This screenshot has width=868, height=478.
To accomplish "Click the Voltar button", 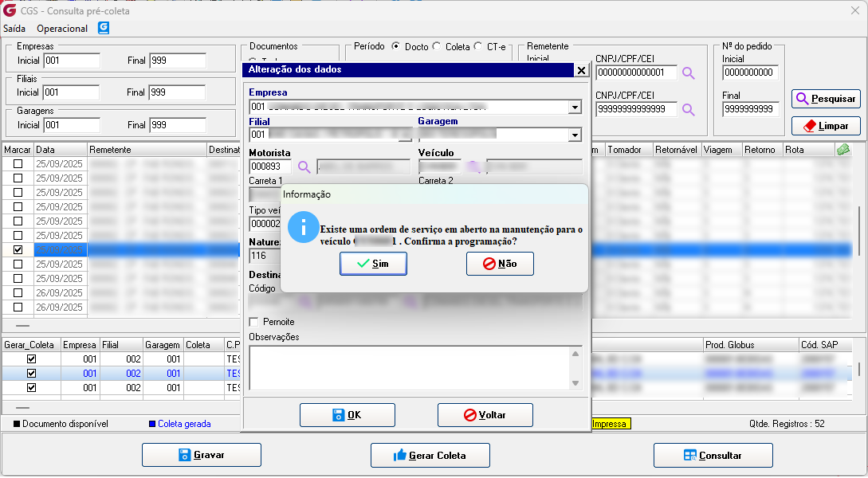I will tap(485, 415).
